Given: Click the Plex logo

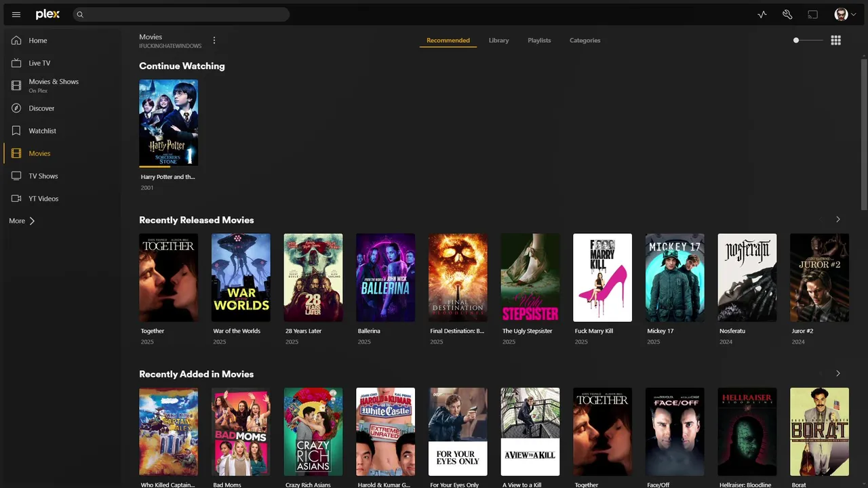Looking at the screenshot, I should coord(47,14).
